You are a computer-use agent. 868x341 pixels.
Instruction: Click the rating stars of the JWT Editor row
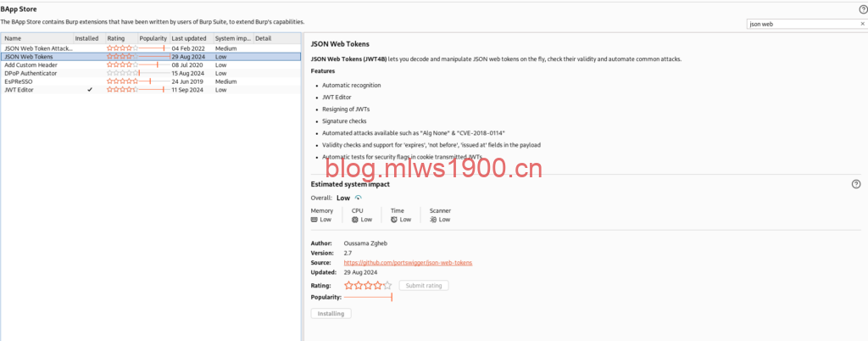pyautogui.click(x=122, y=90)
